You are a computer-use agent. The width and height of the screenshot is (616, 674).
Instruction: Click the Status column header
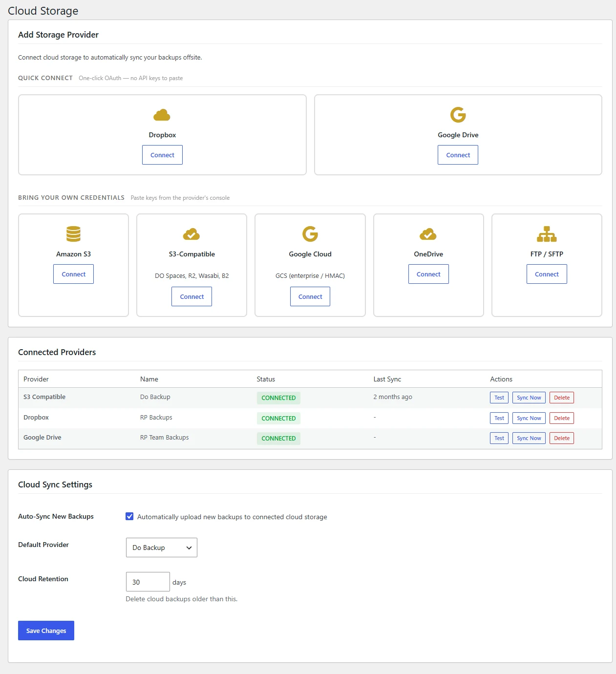[266, 379]
